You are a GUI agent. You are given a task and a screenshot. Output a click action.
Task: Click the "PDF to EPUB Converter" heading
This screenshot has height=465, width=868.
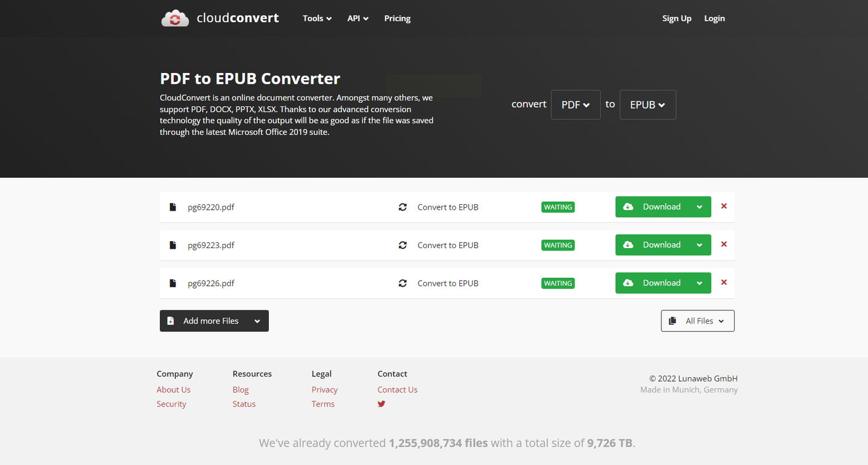(x=250, y=79)
